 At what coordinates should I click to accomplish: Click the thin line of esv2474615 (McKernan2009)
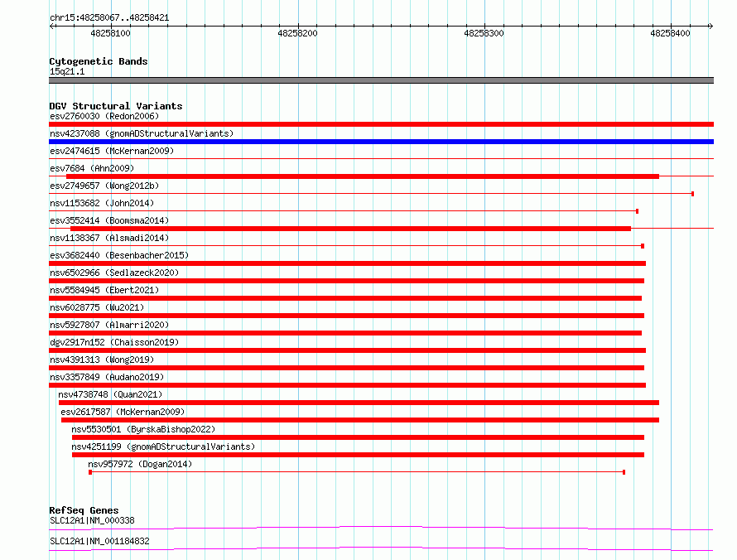[x=381, y=159]
